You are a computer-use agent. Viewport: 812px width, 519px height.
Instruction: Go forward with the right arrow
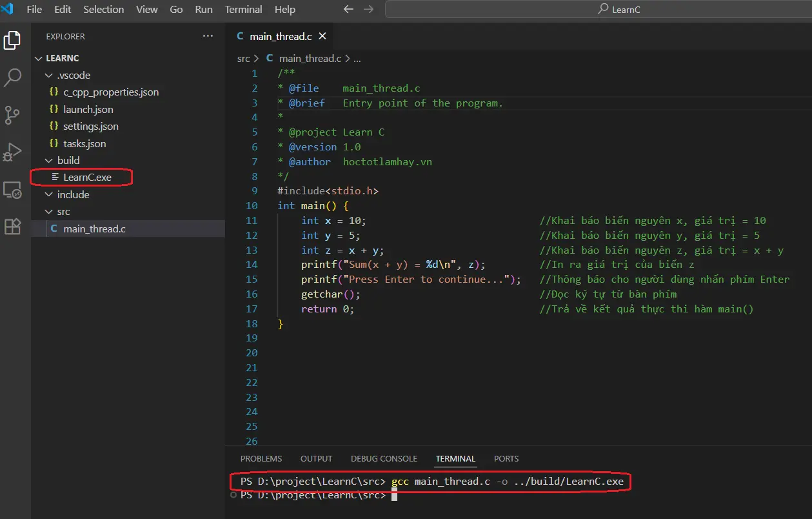(x=368, y=9)
